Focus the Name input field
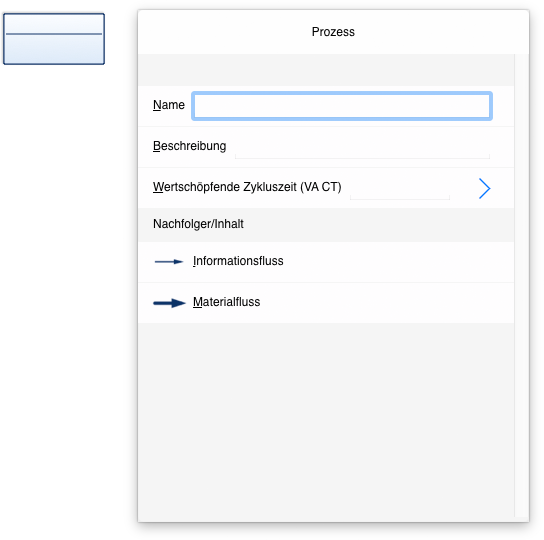Viewport: 544px width, 540px height. click(342, 106)
